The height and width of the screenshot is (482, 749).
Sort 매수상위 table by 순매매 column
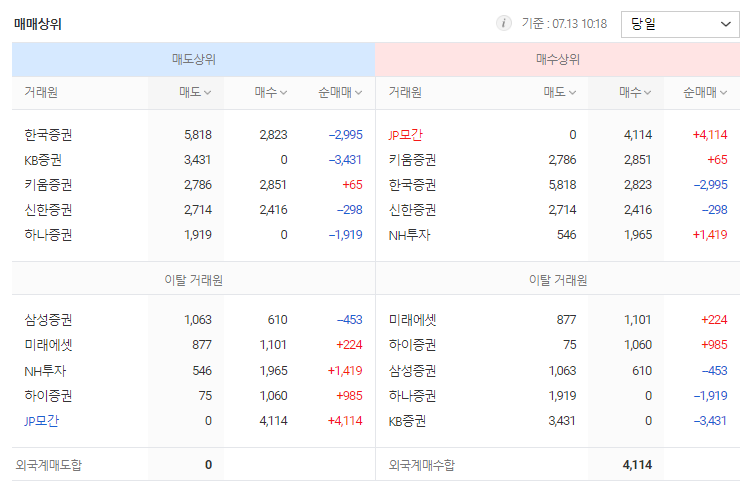point(705,92)
